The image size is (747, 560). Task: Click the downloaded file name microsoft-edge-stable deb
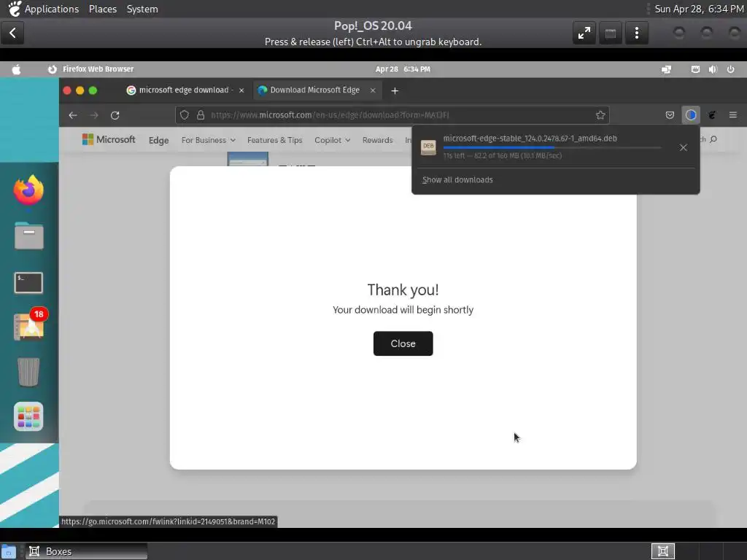pos(530,139)
